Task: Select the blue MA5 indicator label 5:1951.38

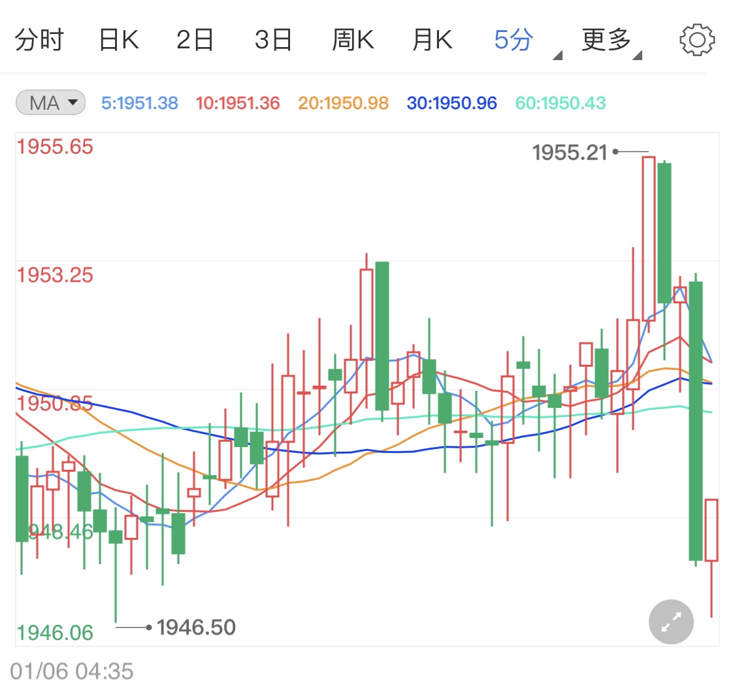Action: (139, 103)
